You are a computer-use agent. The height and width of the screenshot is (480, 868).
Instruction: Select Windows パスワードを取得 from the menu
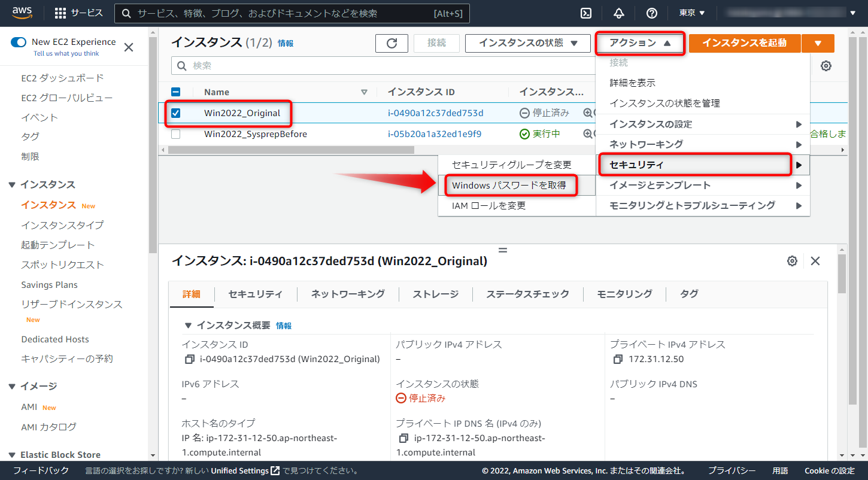pos(511,186)
